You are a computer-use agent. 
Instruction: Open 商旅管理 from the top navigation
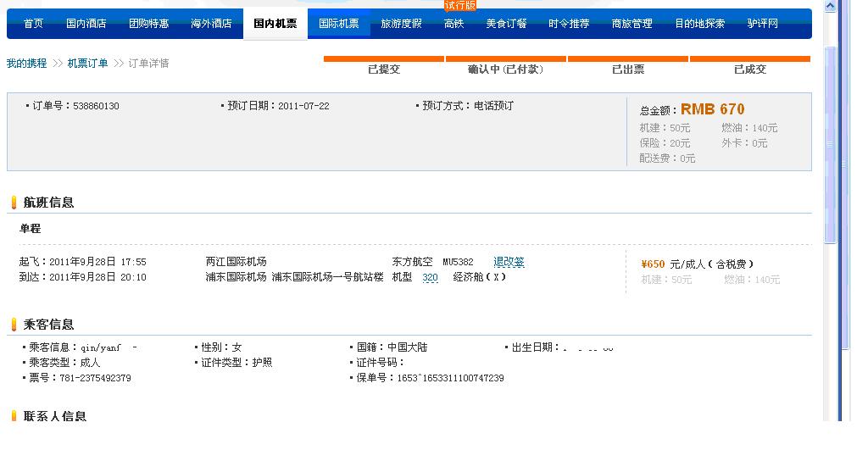click(632, 24)
